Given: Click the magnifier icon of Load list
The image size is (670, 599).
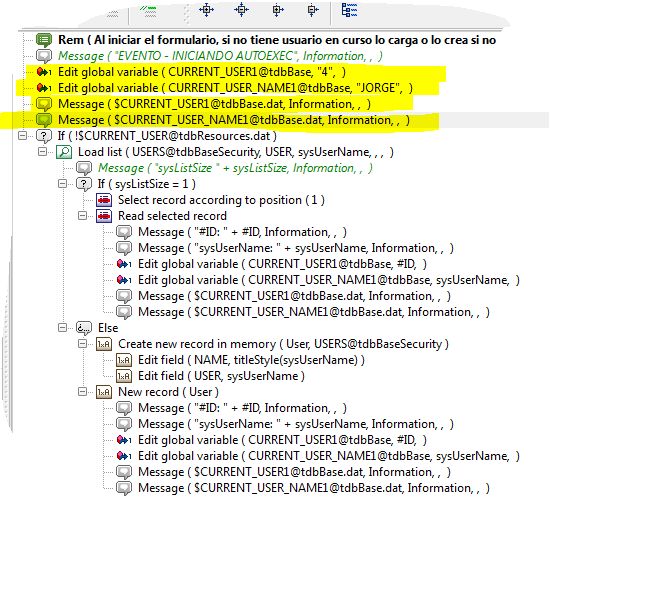Looking at the screenshot, I should click(x=64, y=152).
